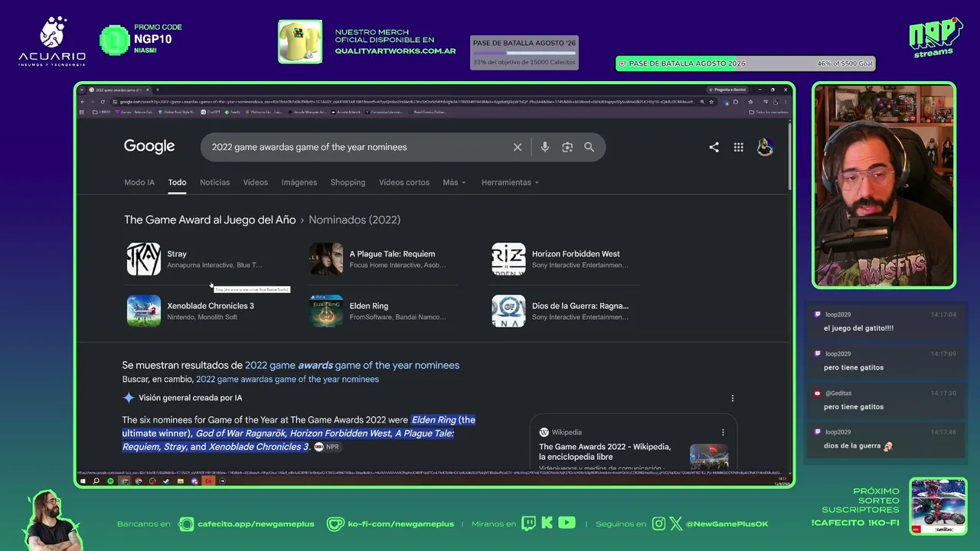980x551 pixels.
Task: Open more options for AI overview
Action: coord(733,398)
